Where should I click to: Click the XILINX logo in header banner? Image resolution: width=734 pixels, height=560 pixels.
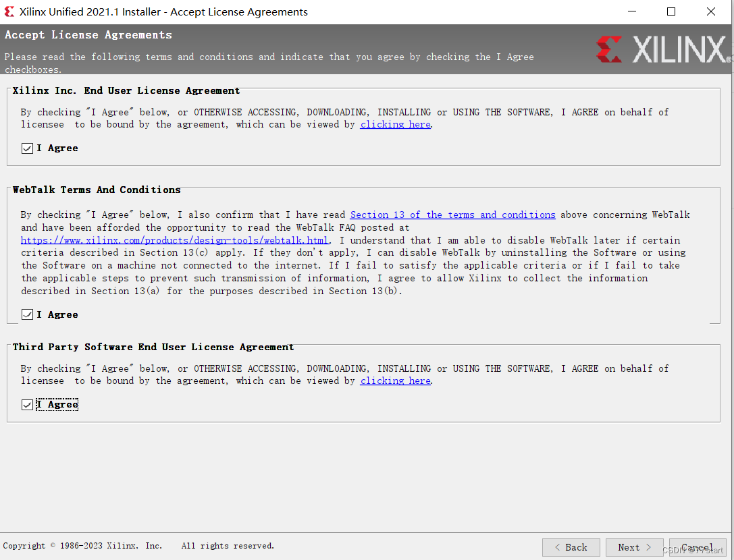click(663, 50)
